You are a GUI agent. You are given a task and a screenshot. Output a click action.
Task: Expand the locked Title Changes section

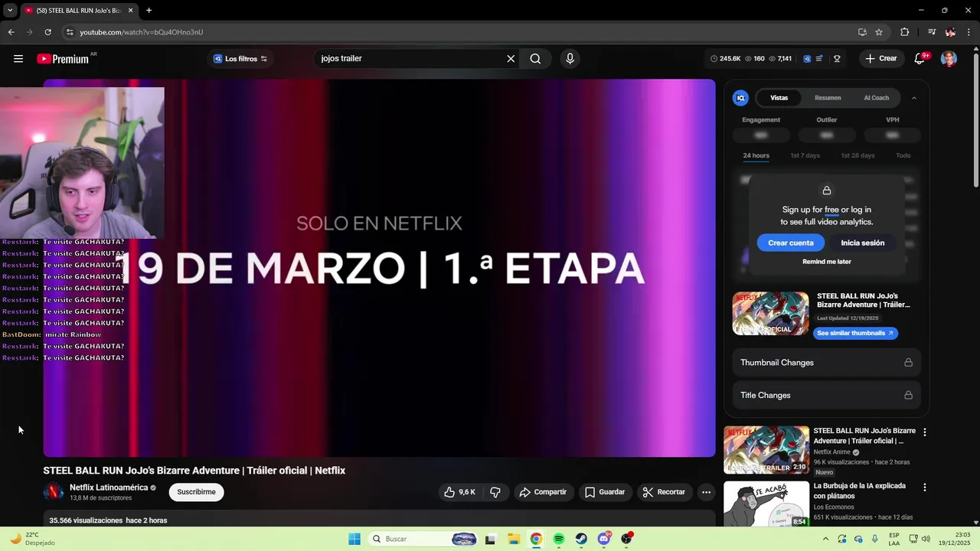coord(826,396)
